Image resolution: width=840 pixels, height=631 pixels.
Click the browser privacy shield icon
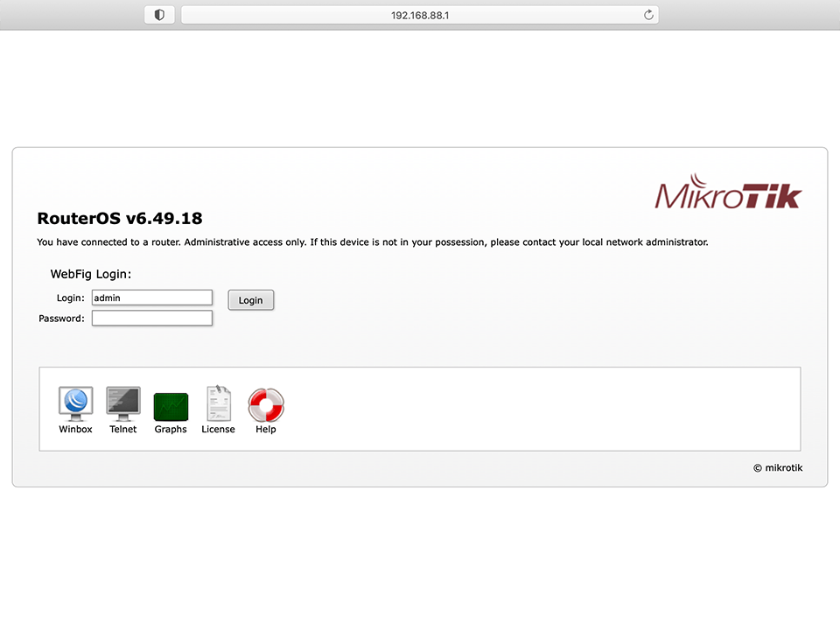(159, 15)
